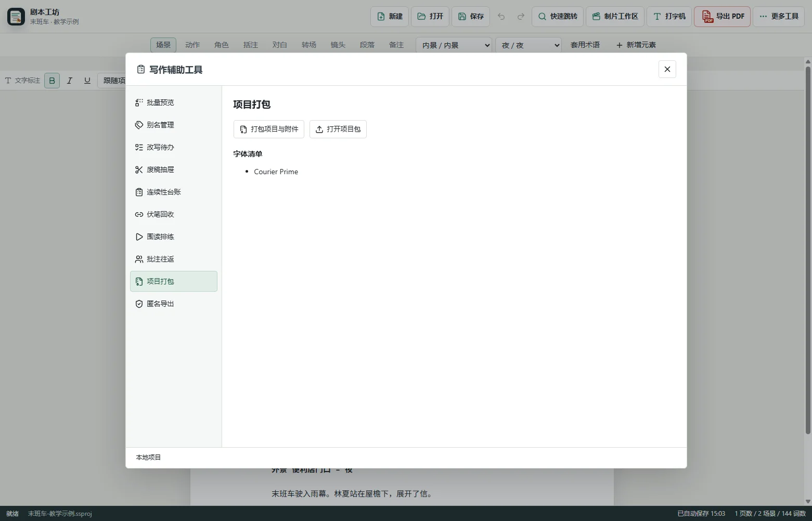
Task: Toggle bold text formatting
Action: tap(52, 81)
